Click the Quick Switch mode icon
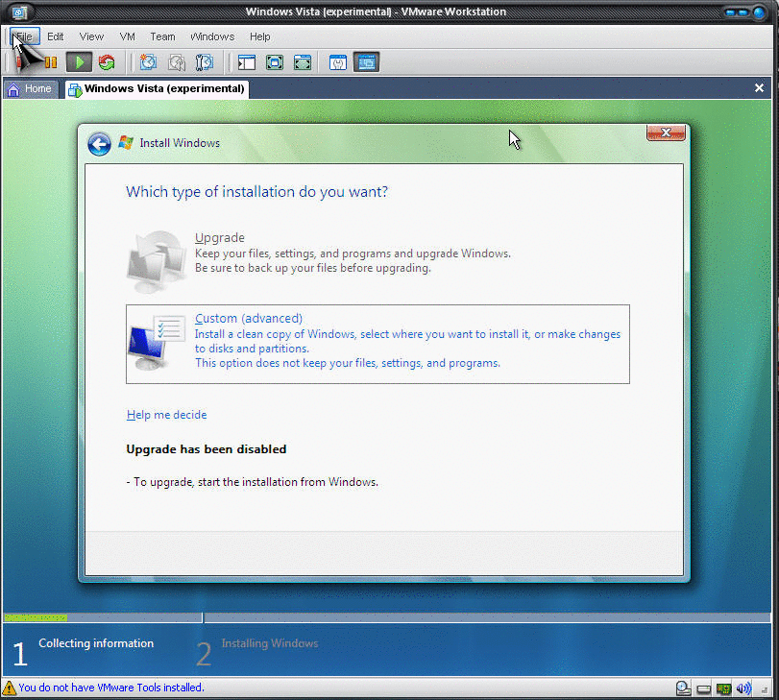The image size is (779, 700). pyautogui.click(x=302, y=62)
